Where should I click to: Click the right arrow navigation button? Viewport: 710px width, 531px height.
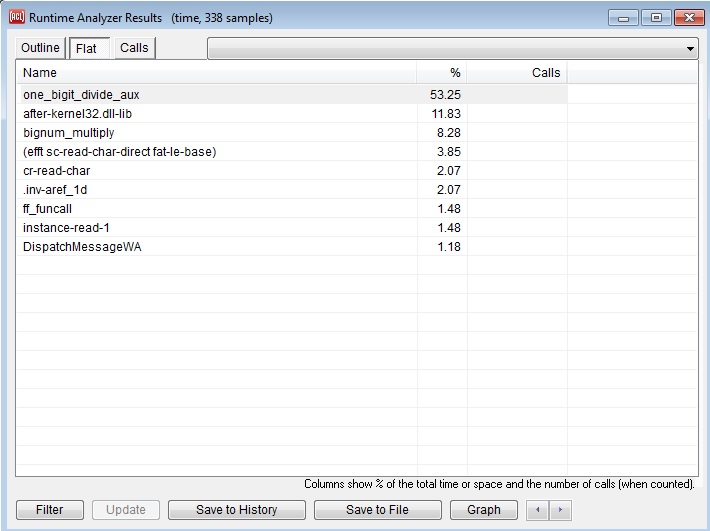[561, 510]
